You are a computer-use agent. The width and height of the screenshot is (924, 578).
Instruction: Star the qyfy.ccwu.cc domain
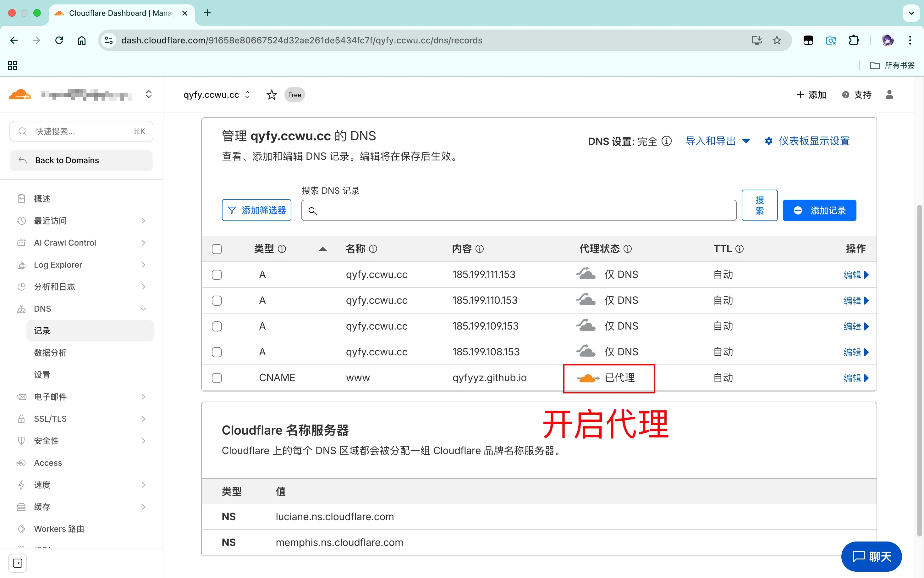(x=272, y=95)
